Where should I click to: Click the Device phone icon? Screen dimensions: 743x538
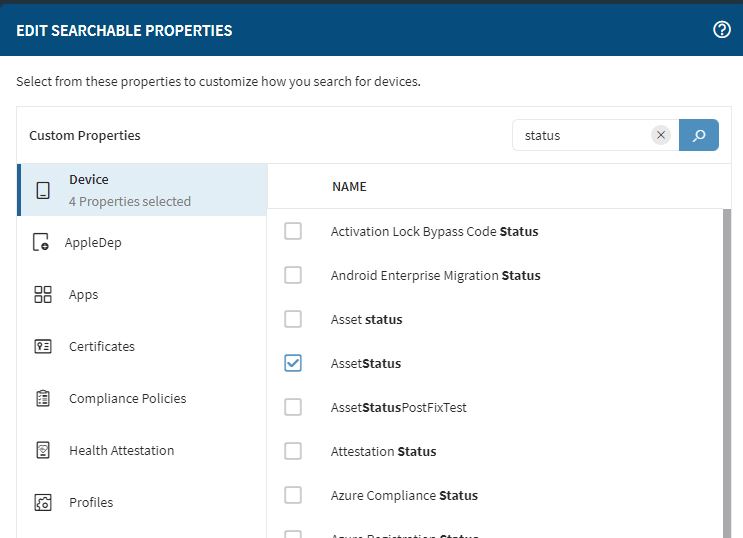point(43,190)
